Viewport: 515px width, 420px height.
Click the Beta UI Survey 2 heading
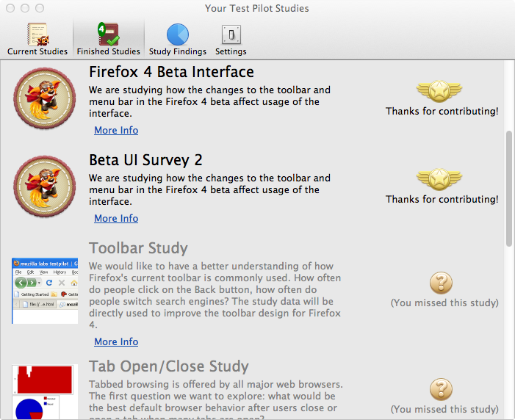(x=145, y=160)
